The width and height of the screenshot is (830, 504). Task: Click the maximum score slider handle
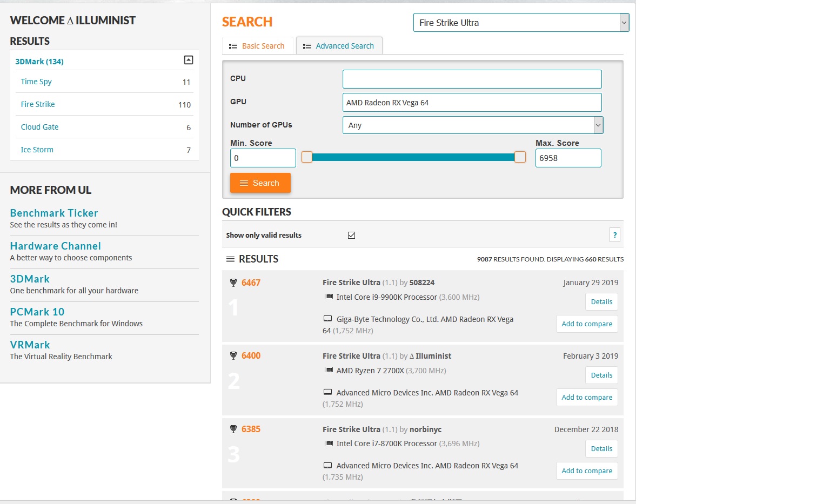(520, 157)
